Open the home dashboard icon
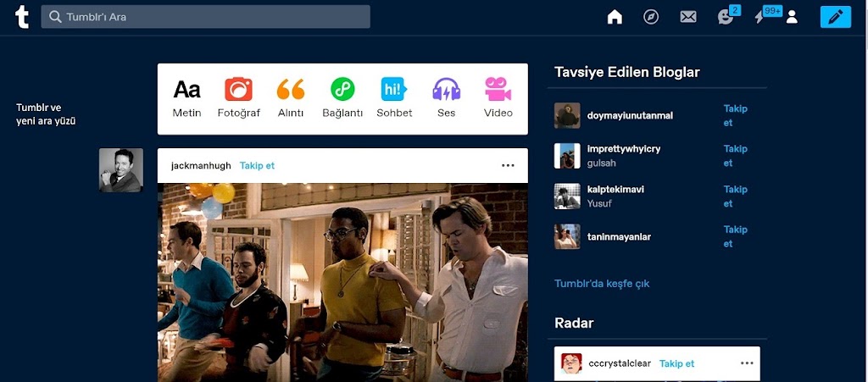The height and width of the screenshot is (382, 868). [x=615, y=17]
